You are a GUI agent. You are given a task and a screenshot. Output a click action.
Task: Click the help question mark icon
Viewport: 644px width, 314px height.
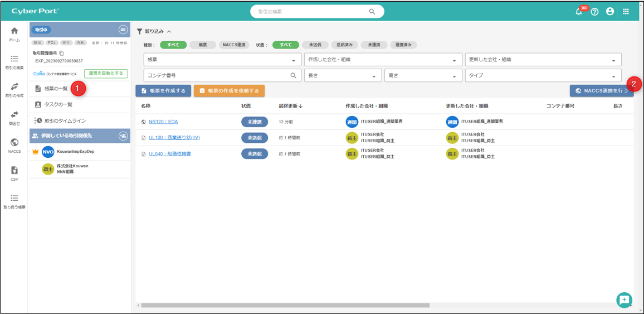[594, 12]
